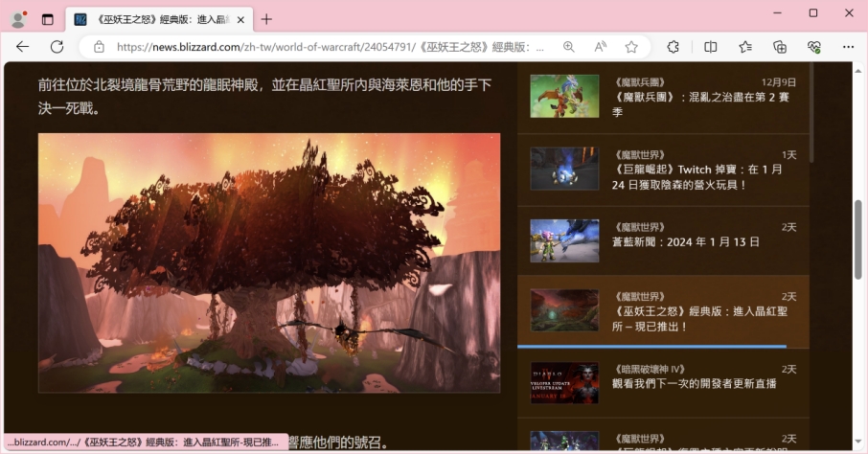Open Settings and more menu

point(848,47)
